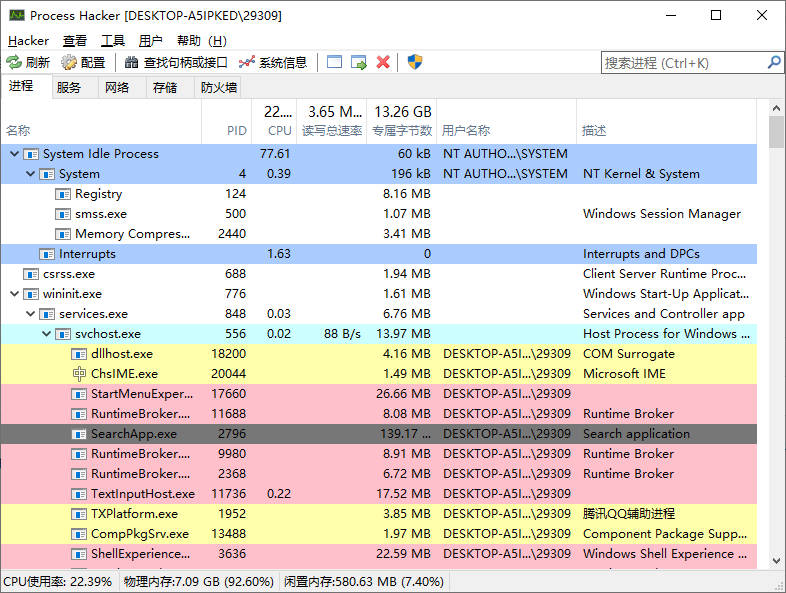Click the find window toolbar icon
The image size is (786, 593).
334,62
